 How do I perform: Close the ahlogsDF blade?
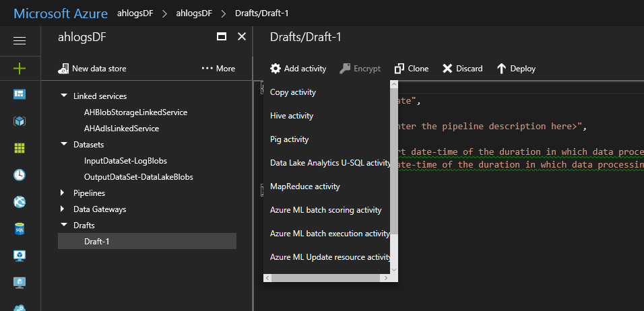(x=242, y=36)
